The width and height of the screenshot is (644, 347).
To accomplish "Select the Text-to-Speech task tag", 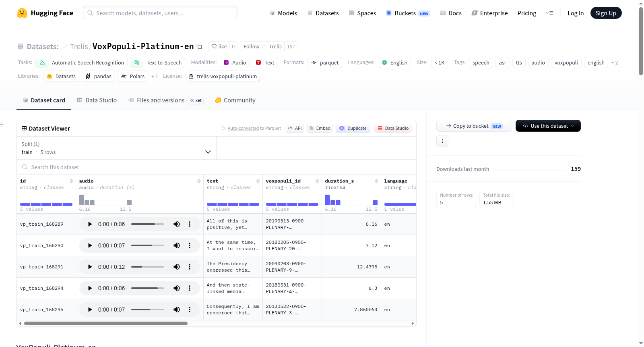I will (x=158, y=62).
